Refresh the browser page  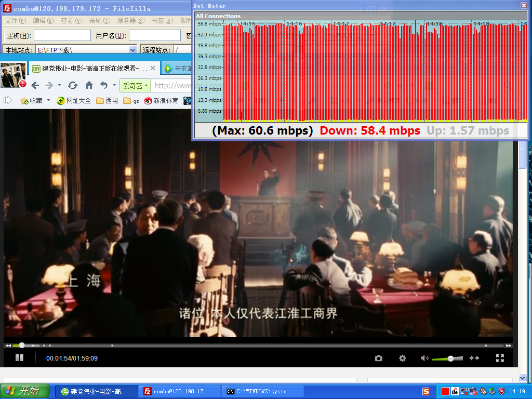[x=72, y=85]
